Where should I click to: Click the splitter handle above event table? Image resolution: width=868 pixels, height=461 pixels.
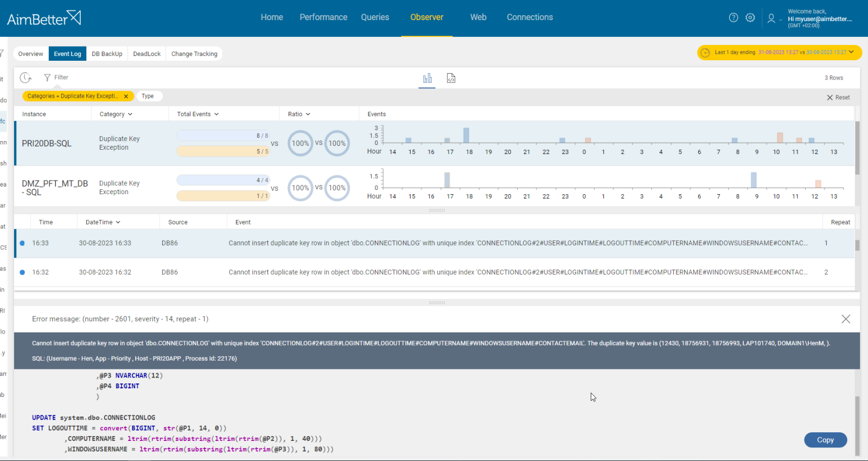pos(437,210)
